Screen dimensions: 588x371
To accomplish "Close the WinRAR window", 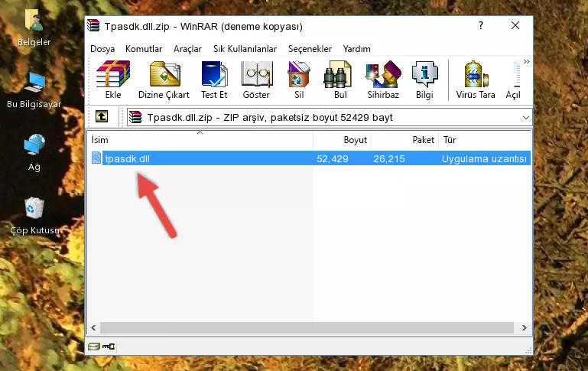I will point(515,25).
